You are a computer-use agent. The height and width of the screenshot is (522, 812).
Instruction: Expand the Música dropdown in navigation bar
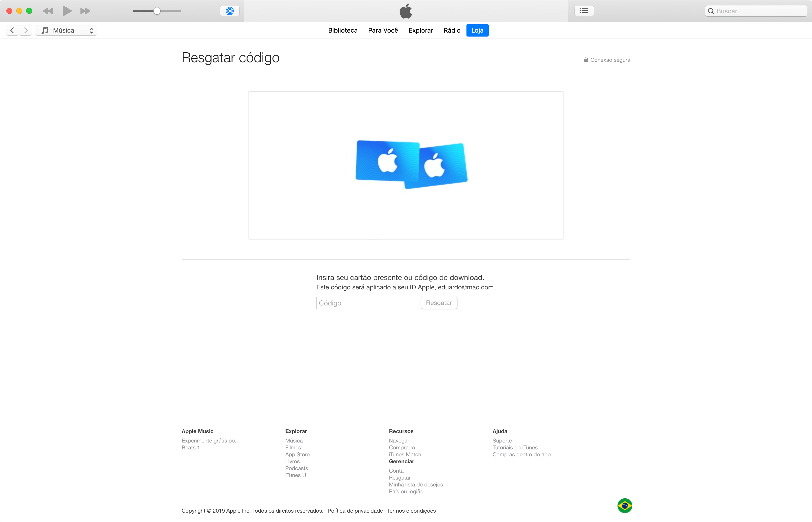click(91, 30)
